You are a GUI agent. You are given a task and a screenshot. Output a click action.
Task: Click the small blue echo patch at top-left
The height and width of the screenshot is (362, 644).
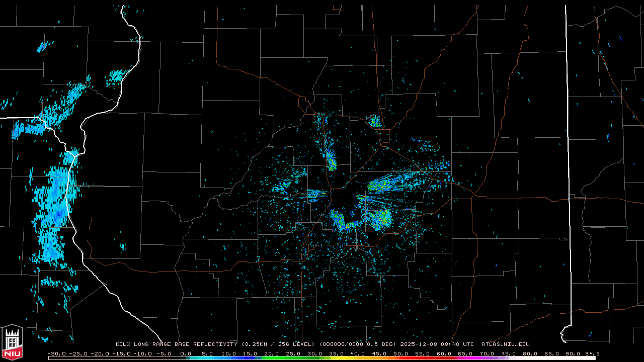coord(42,47)
